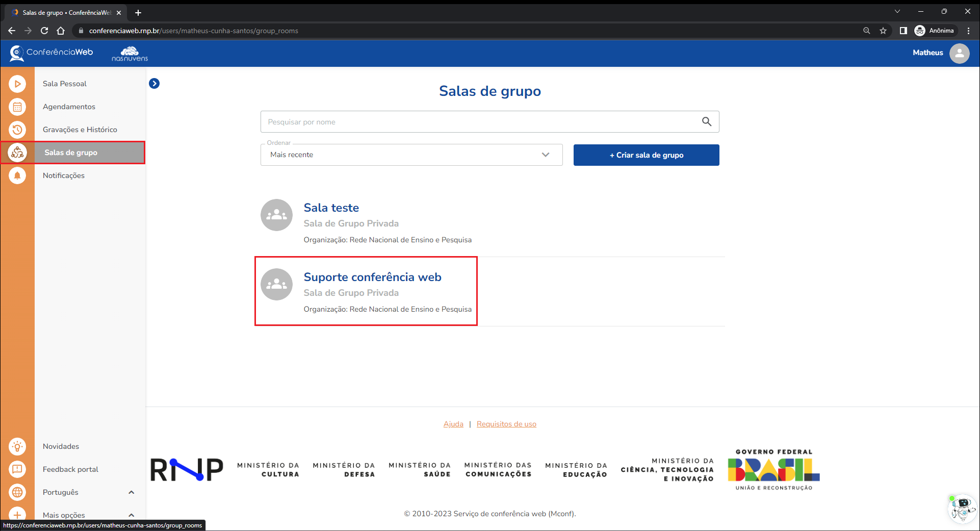980x531 pixels.
Task: Open the Agendamentos calendar icon
Action: coord(17,107)
